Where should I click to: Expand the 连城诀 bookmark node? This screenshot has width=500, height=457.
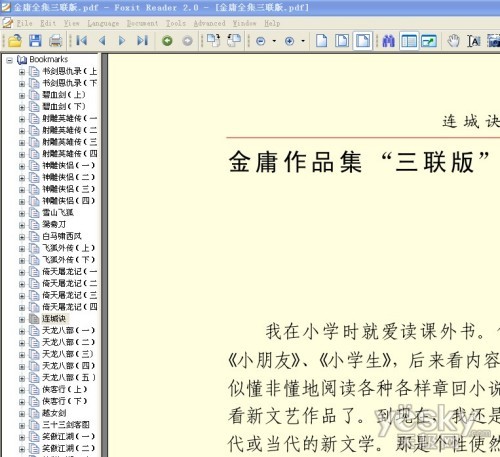pos(22,320)
